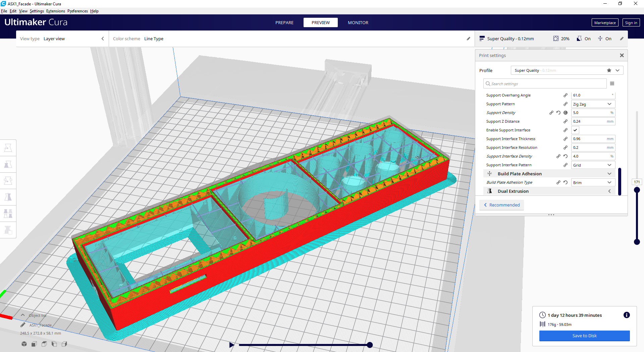The image size is (644, 352).
Task: Open the Marketplace
Action: click(605, 22)
